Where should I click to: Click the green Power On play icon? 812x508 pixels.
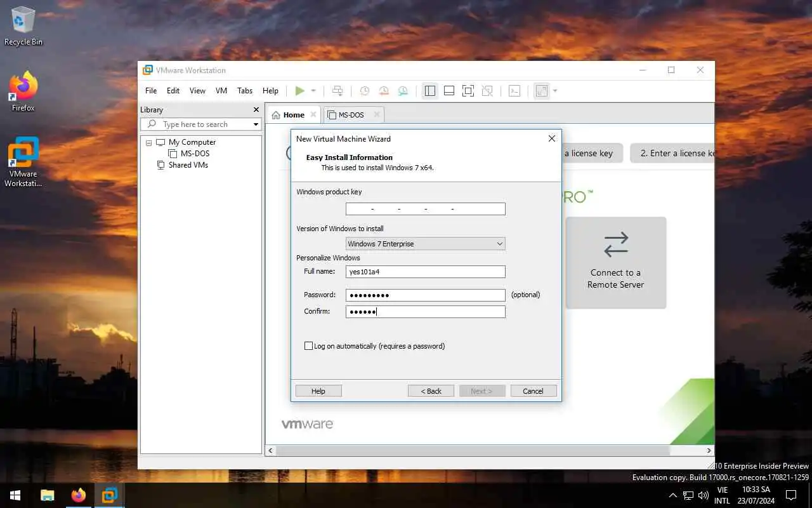pyautogui.click(x=299, y=91)
